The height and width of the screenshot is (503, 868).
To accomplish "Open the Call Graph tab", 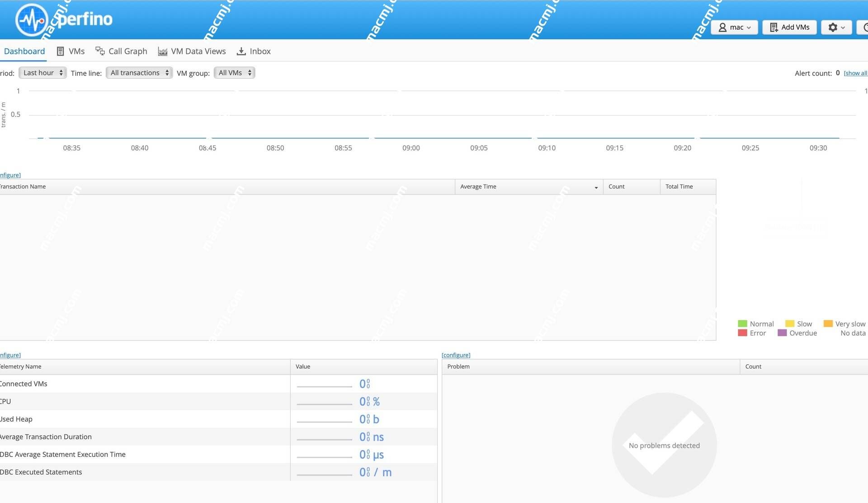I will click(x=121, y=51).
